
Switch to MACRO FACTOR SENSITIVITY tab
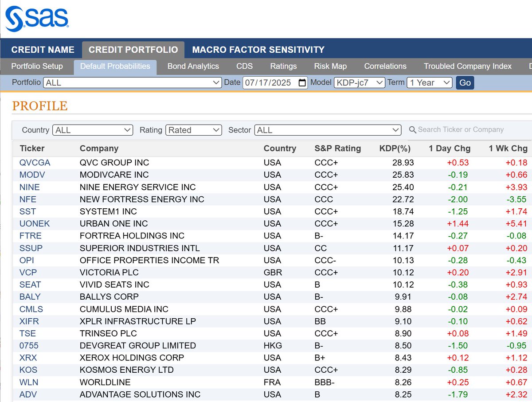[258, 50]
